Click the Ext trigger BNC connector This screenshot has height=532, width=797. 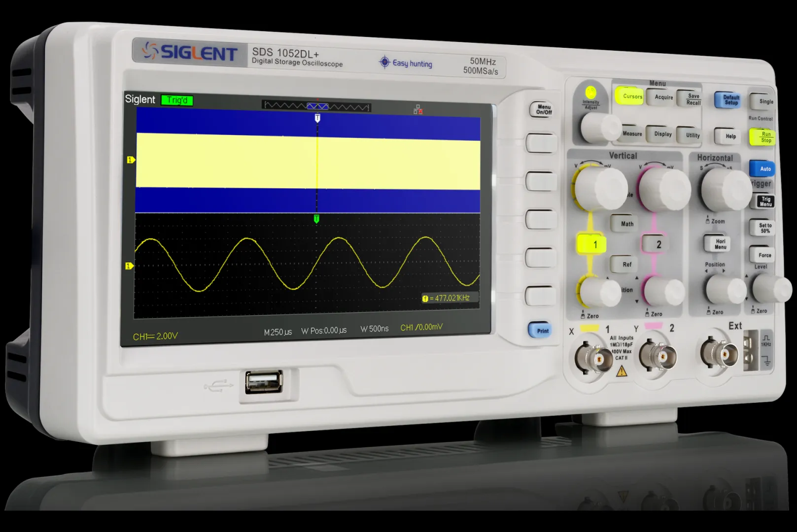point(720,353)
